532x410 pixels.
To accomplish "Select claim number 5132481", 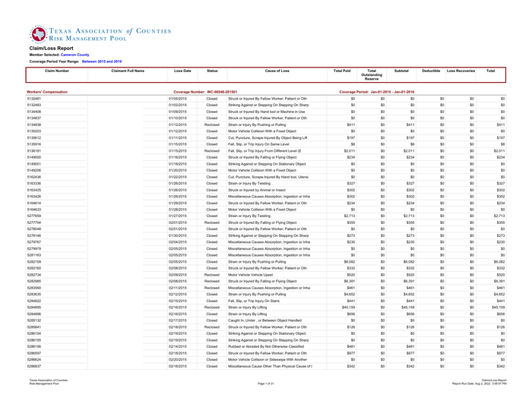I will tap(34, 99).
